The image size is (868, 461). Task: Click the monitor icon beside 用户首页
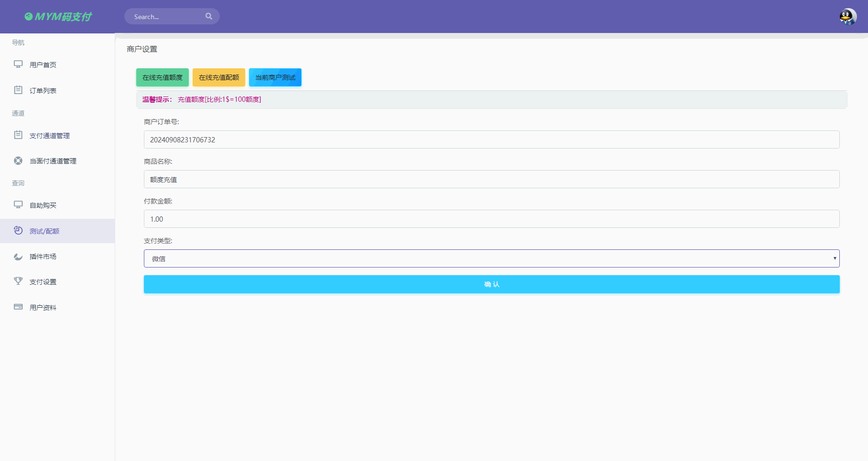[x=18, y=64]
